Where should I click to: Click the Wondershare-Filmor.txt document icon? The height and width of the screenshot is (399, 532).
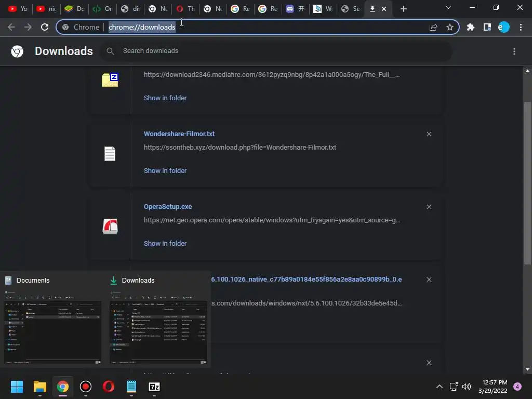(110, 154)
